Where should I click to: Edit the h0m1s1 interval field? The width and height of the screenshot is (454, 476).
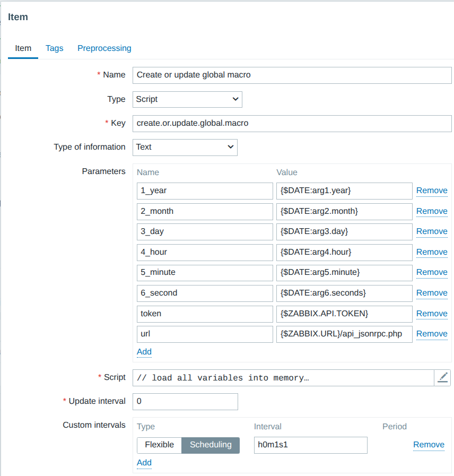[x=310, y=445]
